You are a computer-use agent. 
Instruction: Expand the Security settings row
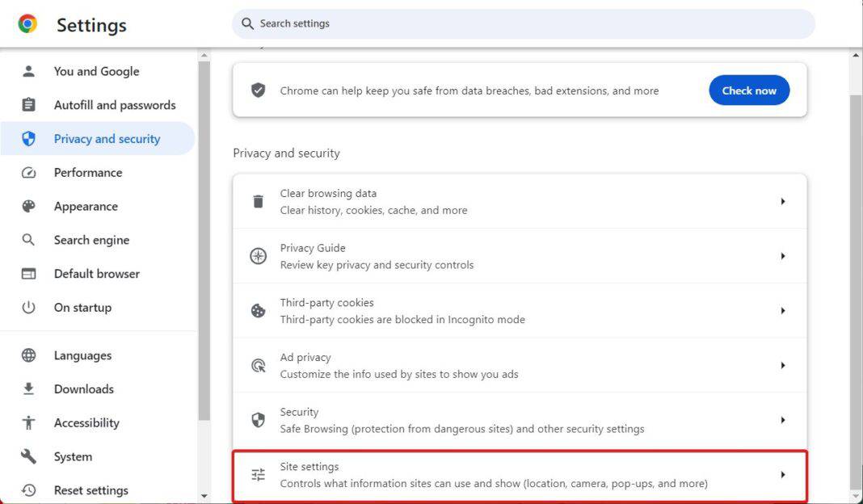[x=517, y=419]
